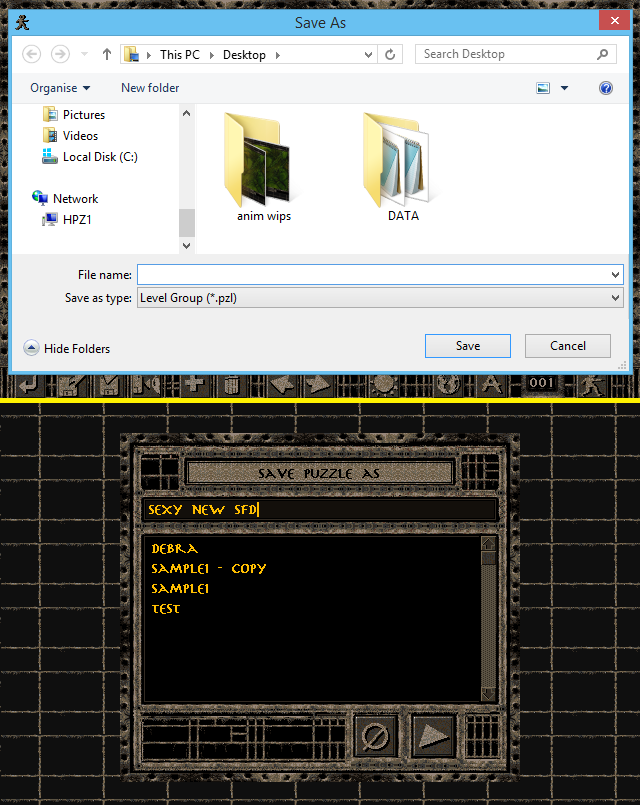The image size is (640, 805).
Task: Select Pictures in the navigation tree
Action: click(x=74, y=114)
